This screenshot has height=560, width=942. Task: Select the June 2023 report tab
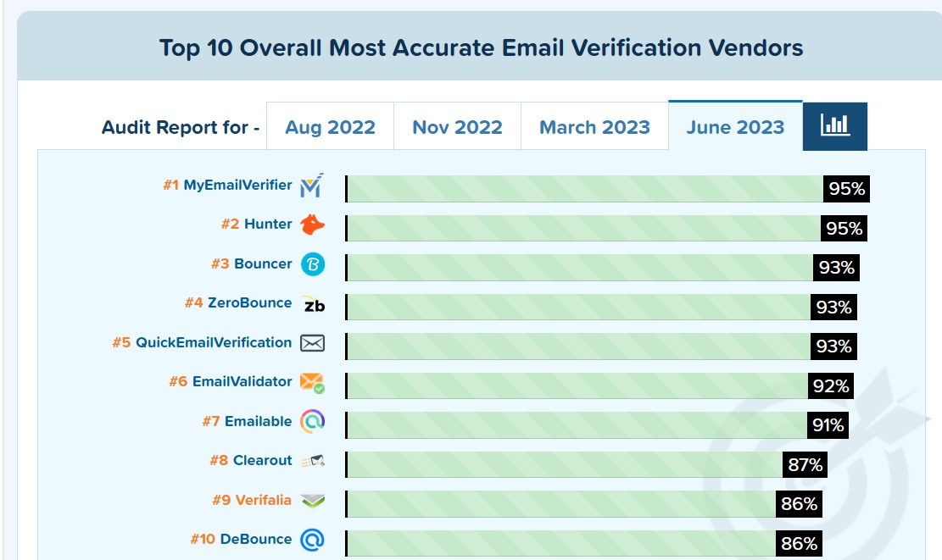pyautogui.click(x=735, y=127)
